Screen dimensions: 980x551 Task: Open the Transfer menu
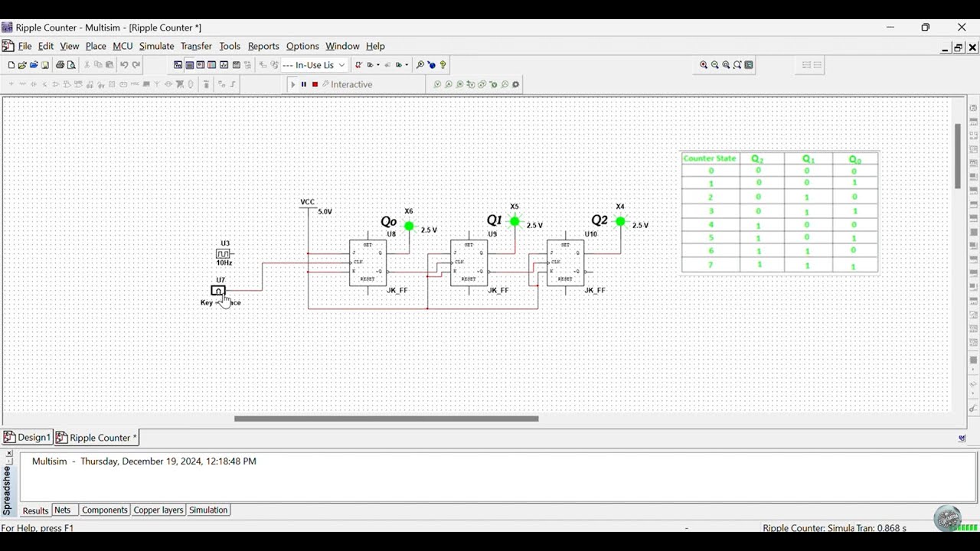point(196,46)
